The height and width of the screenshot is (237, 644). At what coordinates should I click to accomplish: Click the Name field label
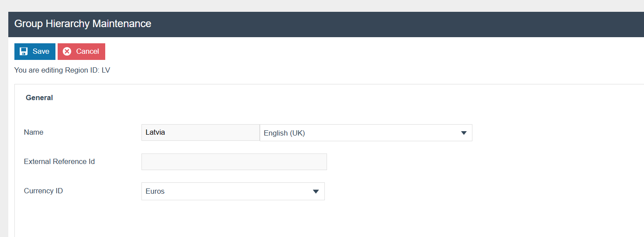[34, 132]
